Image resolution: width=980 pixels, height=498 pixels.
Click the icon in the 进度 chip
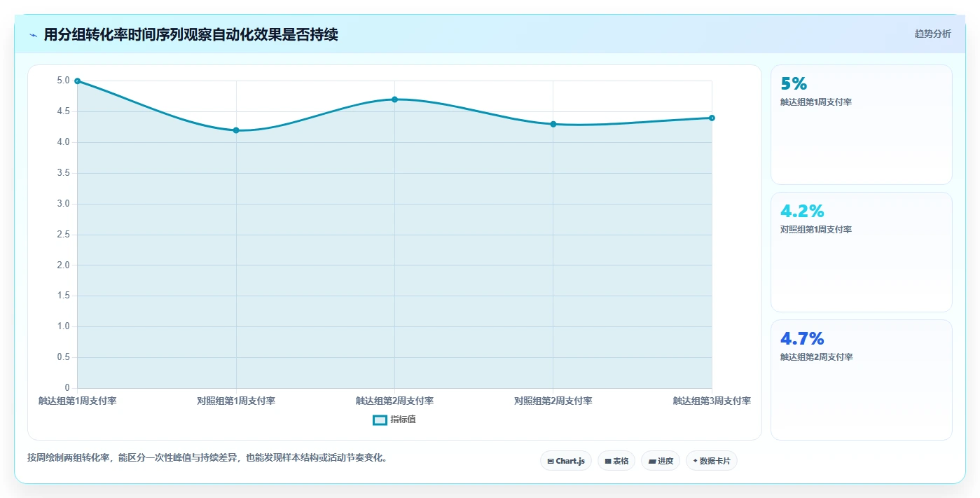[x=652, y=462]
